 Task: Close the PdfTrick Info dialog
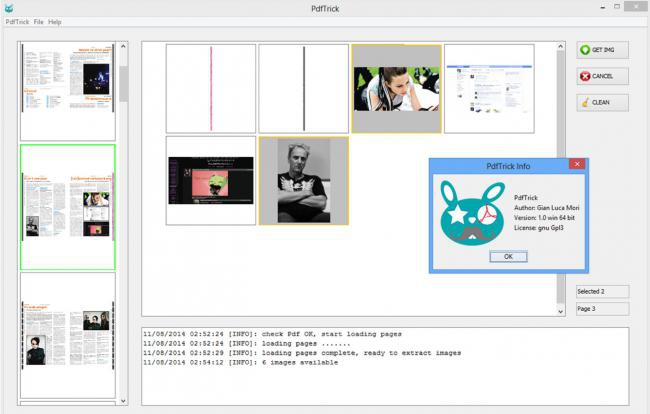click(577, 164)
